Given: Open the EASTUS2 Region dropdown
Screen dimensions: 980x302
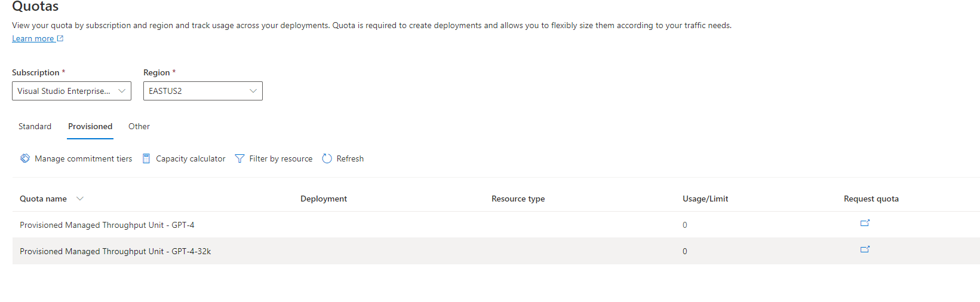Looking at the screenshot, I should click(x=203, y=91).
